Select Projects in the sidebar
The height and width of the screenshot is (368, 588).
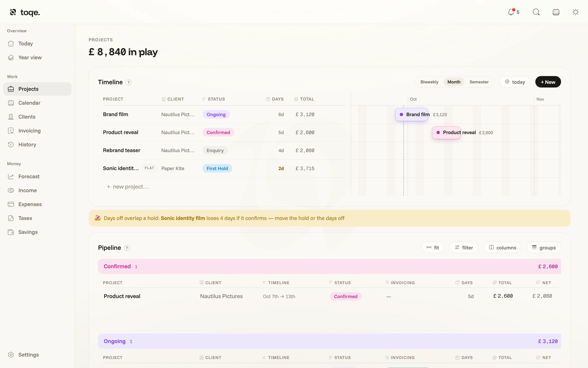pyautogui.click(x=37, y=89)
